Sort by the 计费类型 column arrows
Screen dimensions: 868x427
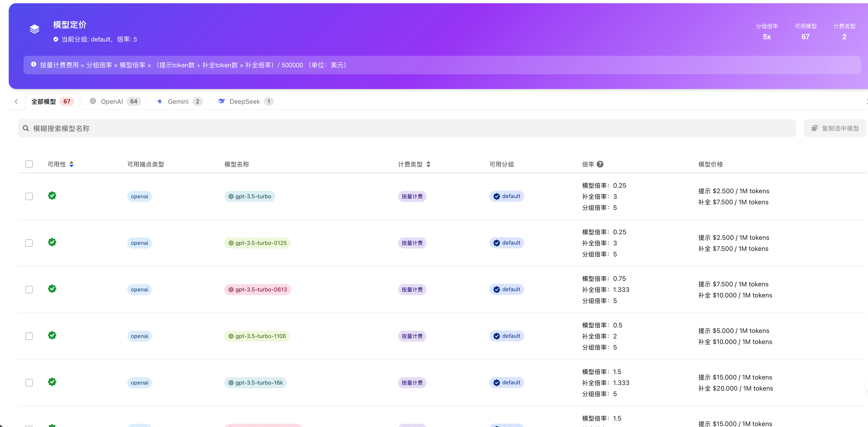[x=428, y=164]
